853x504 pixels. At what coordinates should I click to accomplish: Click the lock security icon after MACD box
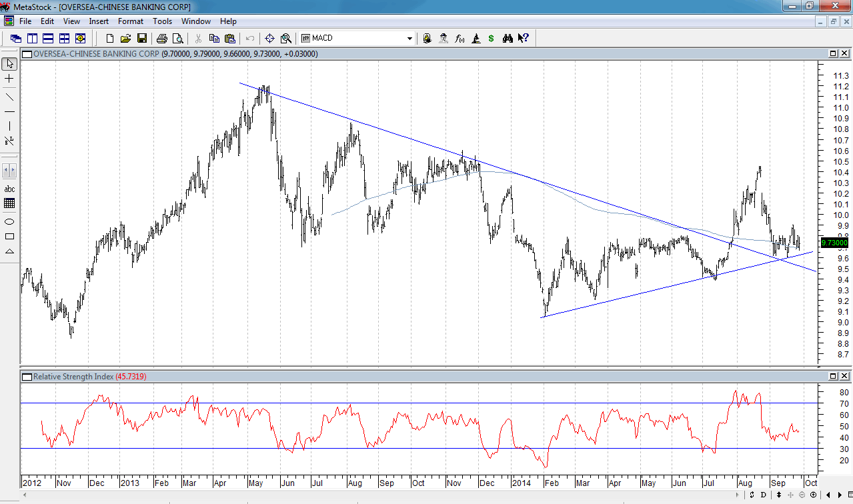pyautogui.click(x=428, y=39)
